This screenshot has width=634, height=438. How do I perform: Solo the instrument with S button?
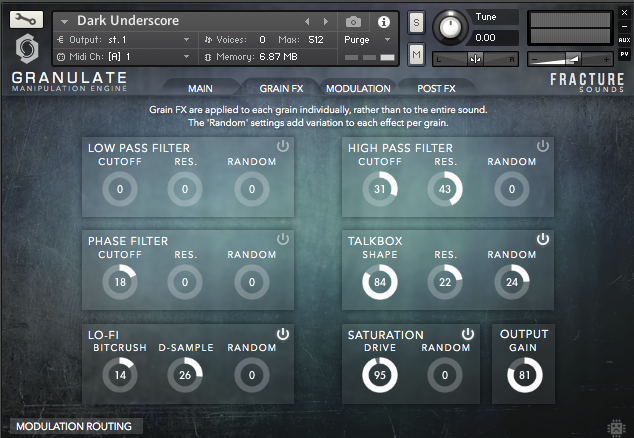[416, 22]
